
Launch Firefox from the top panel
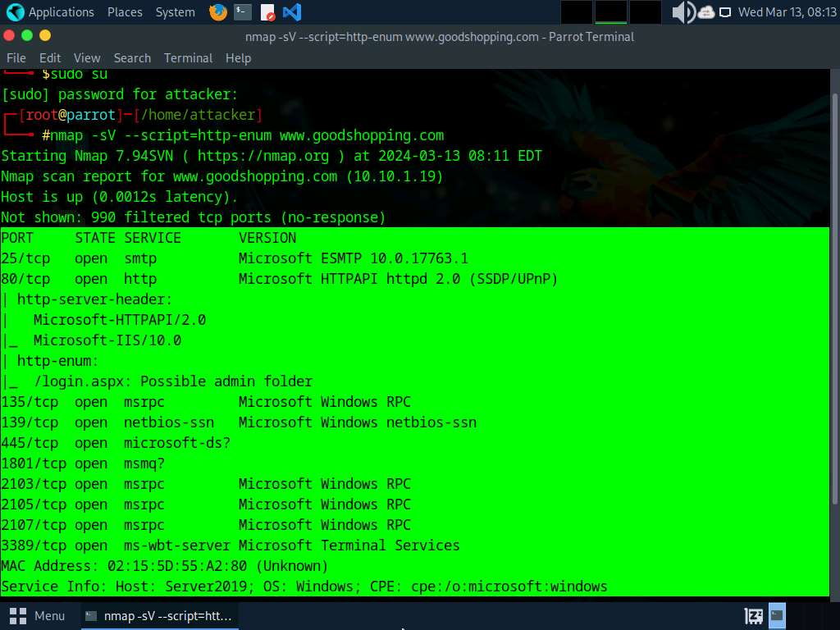pos(217,12)
